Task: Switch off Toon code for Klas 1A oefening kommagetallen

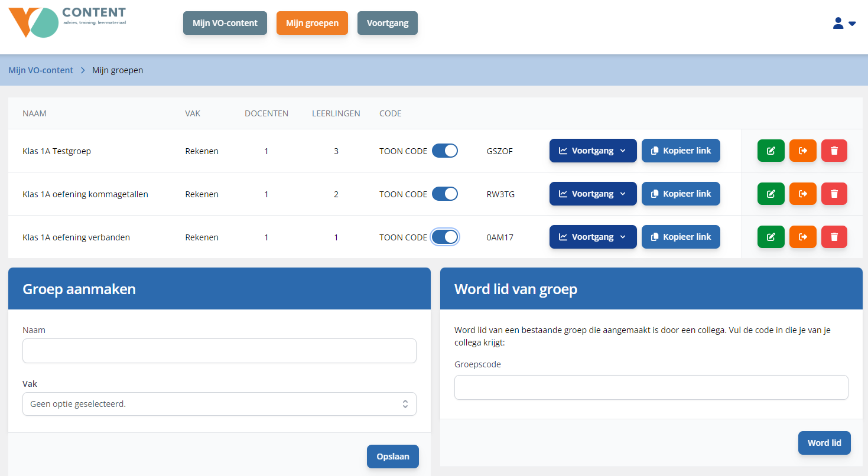Action: pos(444,194)
